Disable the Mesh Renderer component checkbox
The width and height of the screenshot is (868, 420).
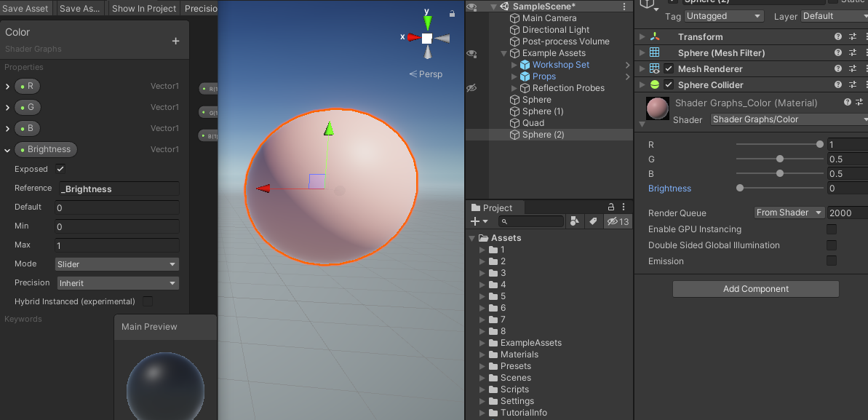[x=669, y=68]
